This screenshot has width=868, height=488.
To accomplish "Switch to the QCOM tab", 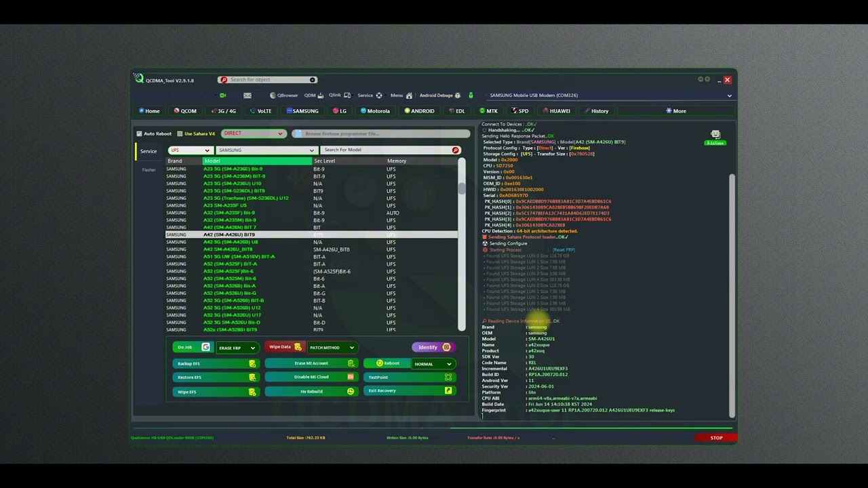I will point(185,111).
